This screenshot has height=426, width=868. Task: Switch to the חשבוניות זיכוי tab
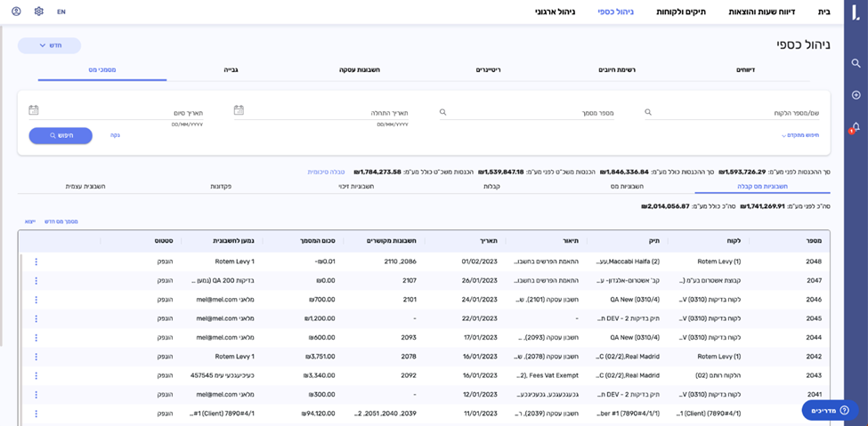356,187
